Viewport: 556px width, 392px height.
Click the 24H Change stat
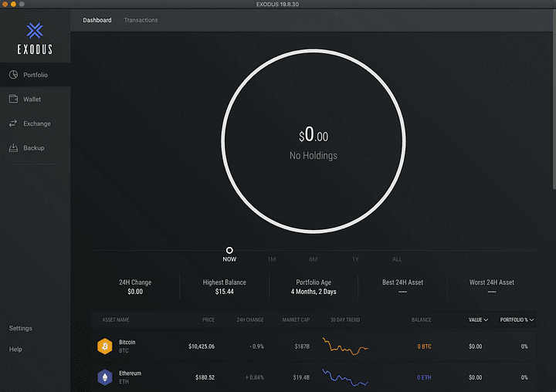pyautogui.click(x=135, y=287)
